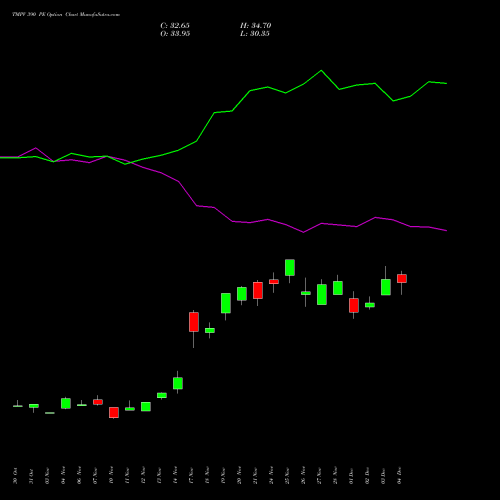Image resolution: width=500 pixels, height=500 pixels.
Task: Select the 04 Dec date label
Action: [x=399, y=476]
